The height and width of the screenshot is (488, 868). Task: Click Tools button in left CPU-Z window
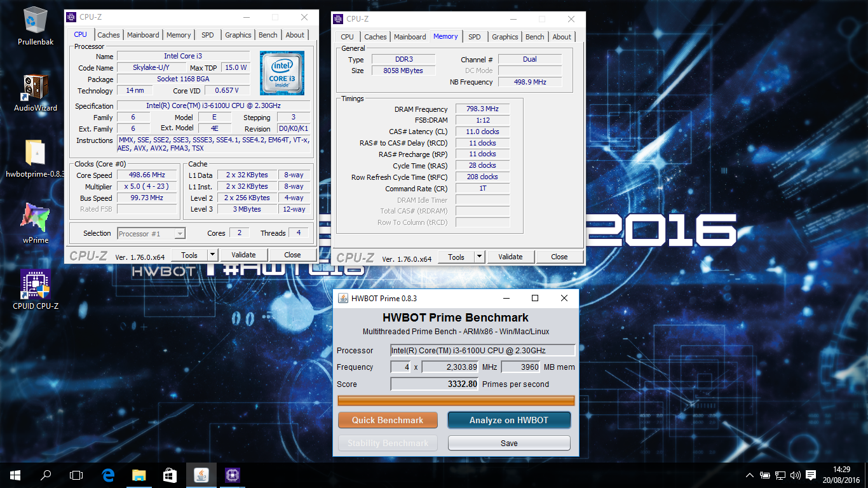click(x=189, y=255)
